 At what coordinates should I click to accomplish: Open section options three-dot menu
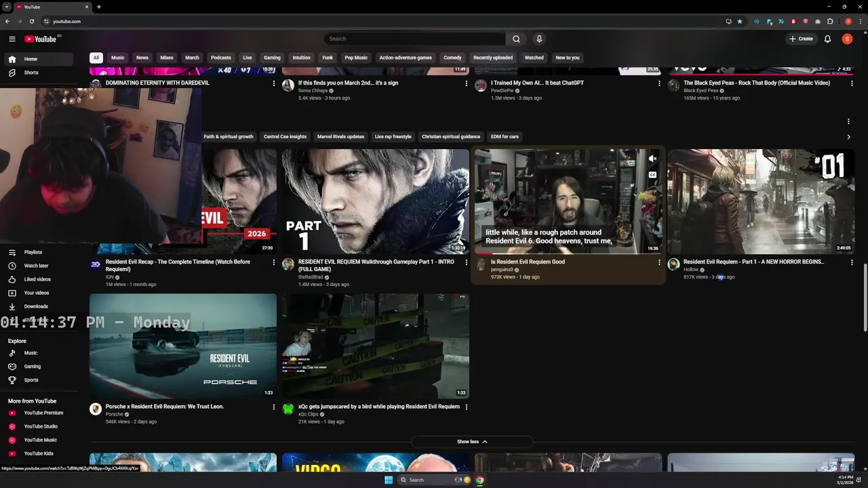click(x=848, y=122)
